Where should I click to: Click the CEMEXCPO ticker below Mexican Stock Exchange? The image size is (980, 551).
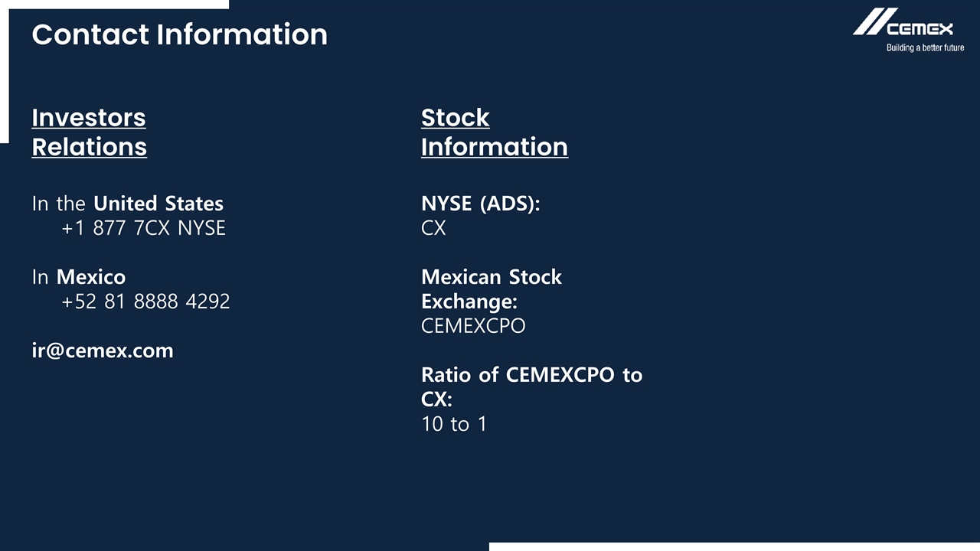pyautogui.click(x=473, y=326)
